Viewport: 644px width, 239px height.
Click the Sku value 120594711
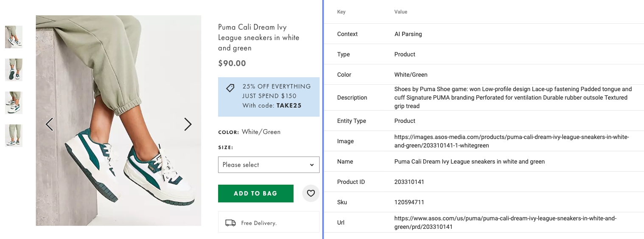(409, 202)
